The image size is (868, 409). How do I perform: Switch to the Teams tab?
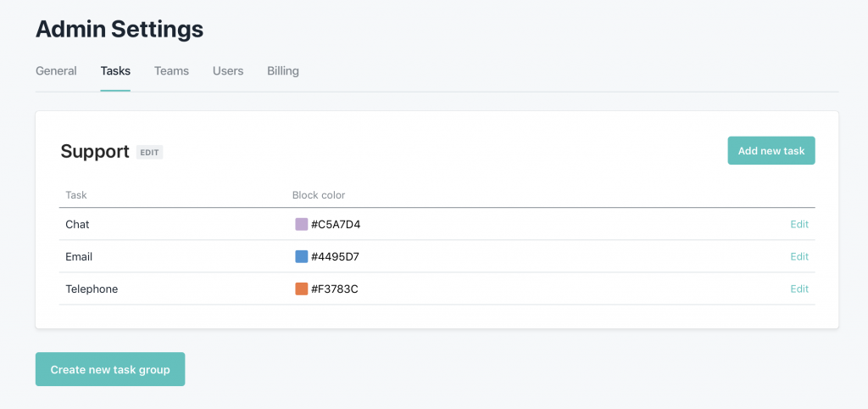point(171,71)
